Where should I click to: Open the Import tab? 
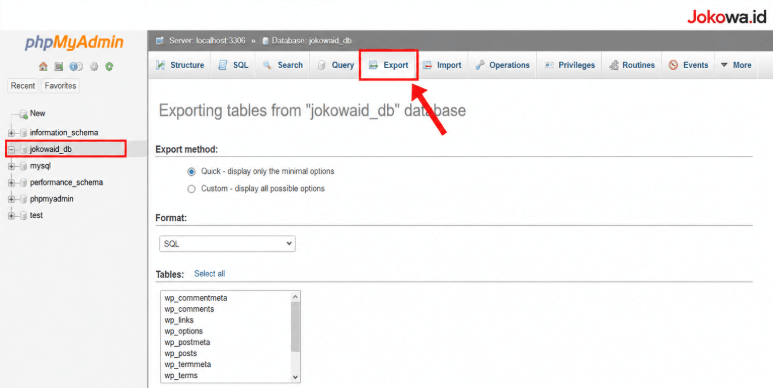click(x=442, y=65)
